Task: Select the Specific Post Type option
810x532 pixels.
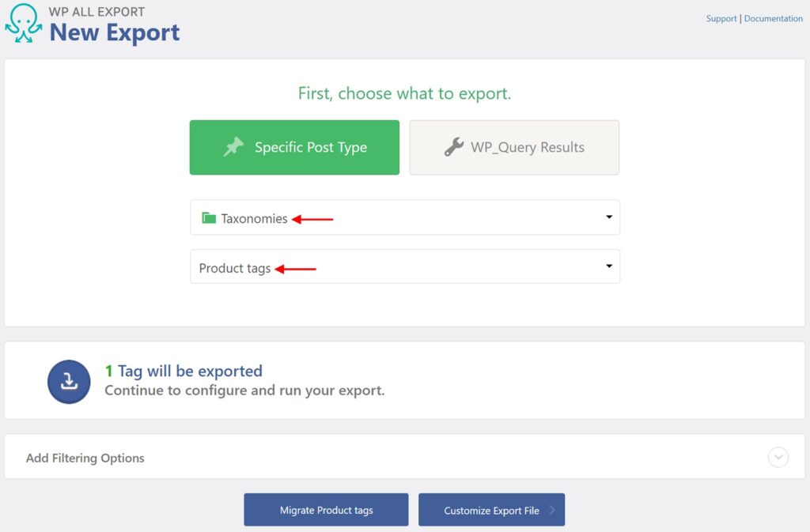Action: [x=294, y=147]
